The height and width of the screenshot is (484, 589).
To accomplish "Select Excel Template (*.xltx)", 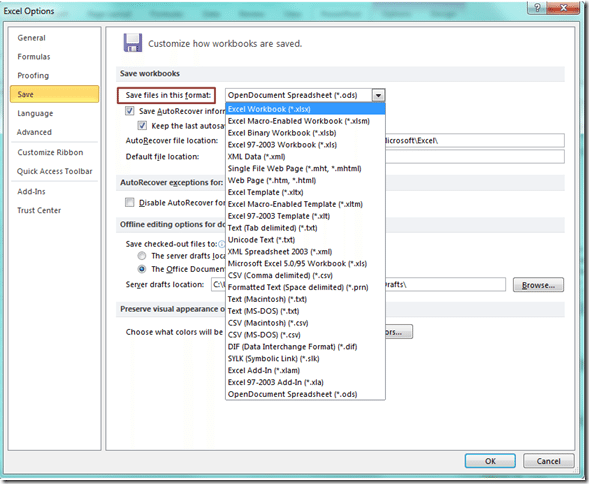I will [305, 192].
